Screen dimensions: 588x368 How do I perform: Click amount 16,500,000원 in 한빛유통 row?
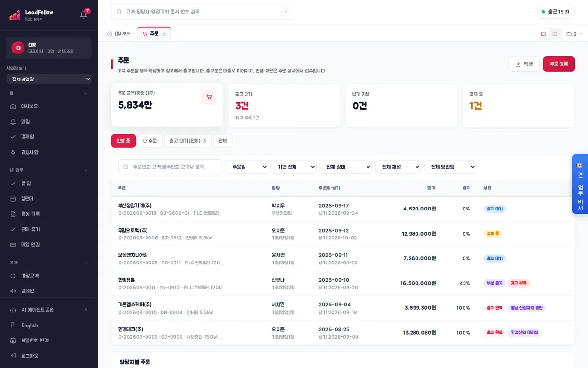[418, 283]
